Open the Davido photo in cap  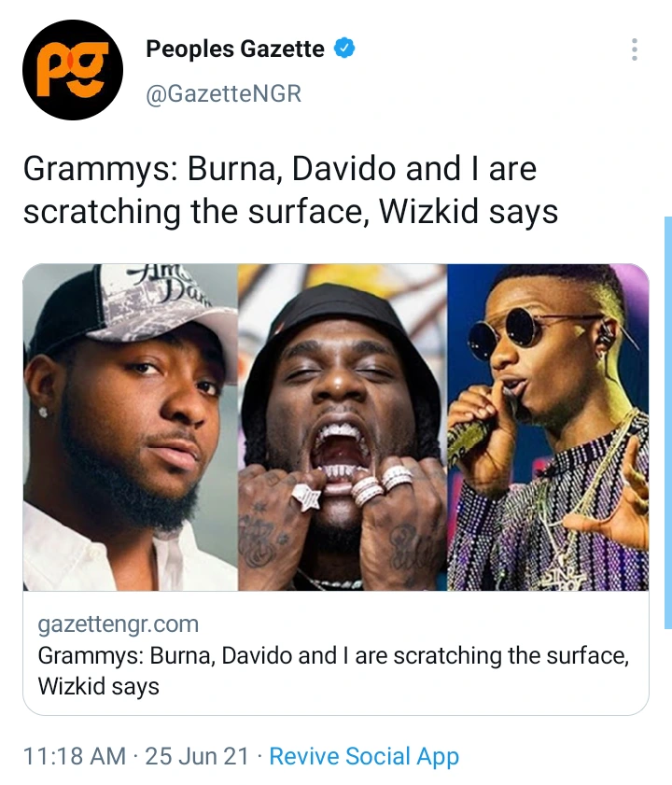[x=130, y=428]
